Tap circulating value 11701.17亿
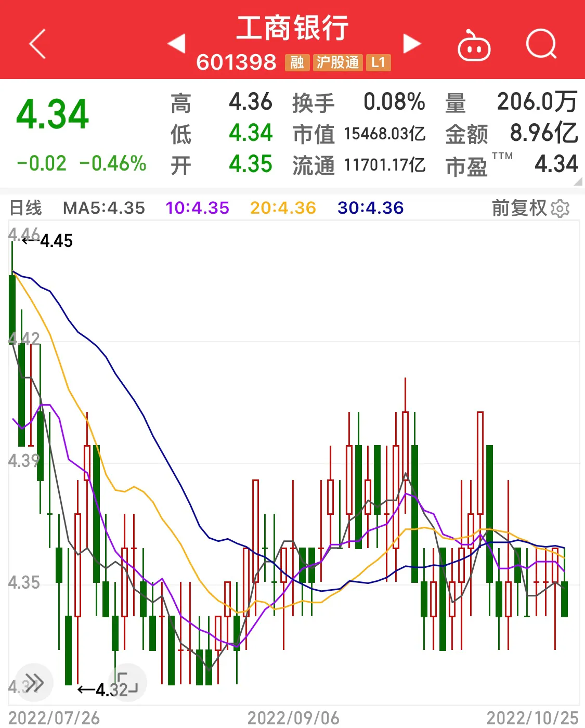585x728 pixels. click(x=385, y=165)
